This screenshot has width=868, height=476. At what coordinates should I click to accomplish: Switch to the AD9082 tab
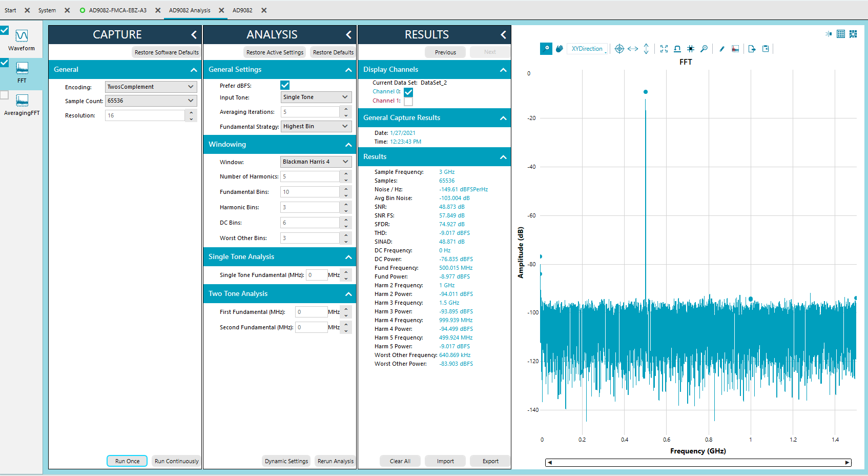(x=242, y=10)
